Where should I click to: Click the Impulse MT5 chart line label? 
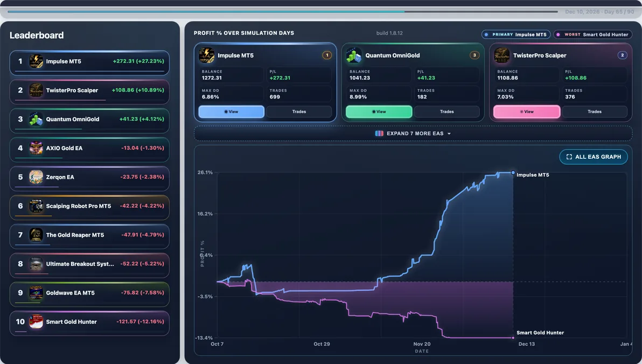click(x=533, y=175)
